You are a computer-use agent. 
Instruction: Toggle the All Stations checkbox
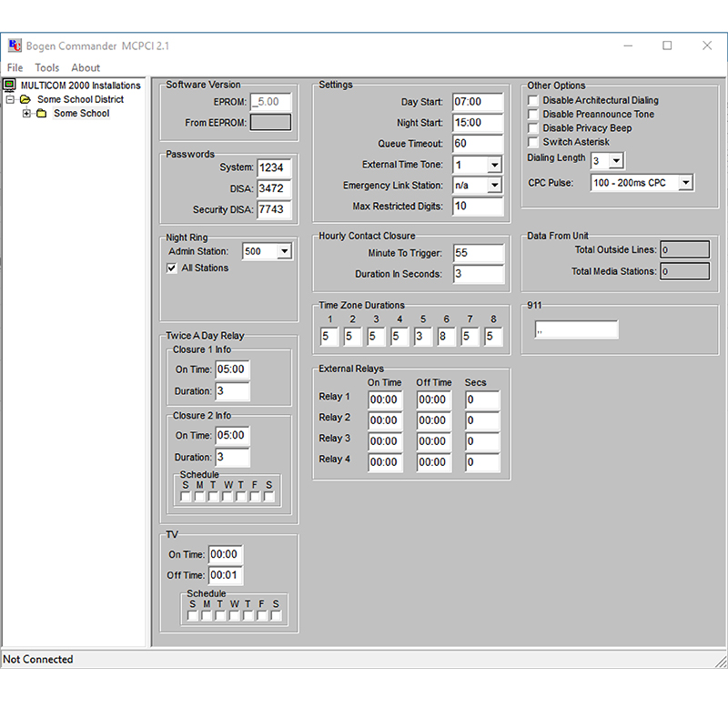(x=172, y=268)
